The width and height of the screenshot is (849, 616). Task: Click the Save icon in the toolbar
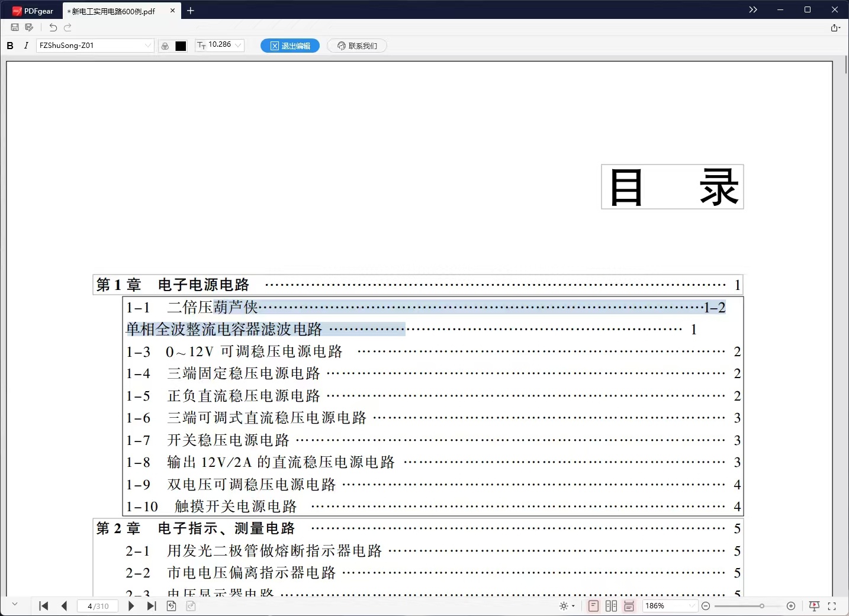[x=15, y=27]
